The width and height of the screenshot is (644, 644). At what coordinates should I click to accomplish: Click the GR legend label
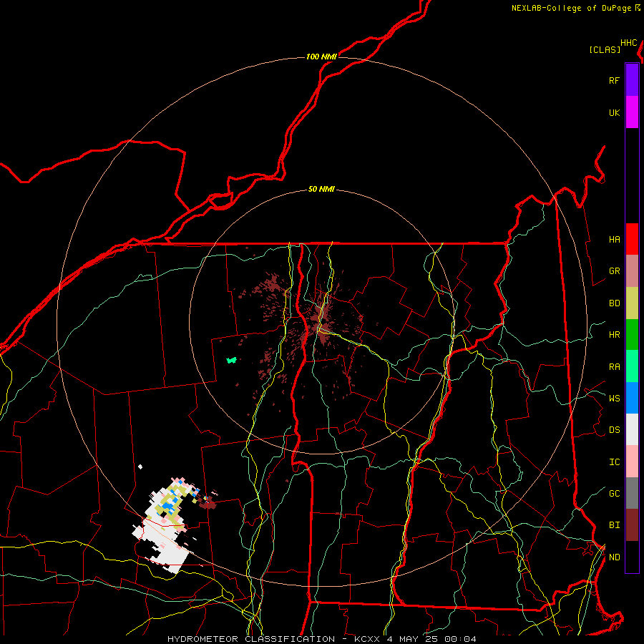614,271
